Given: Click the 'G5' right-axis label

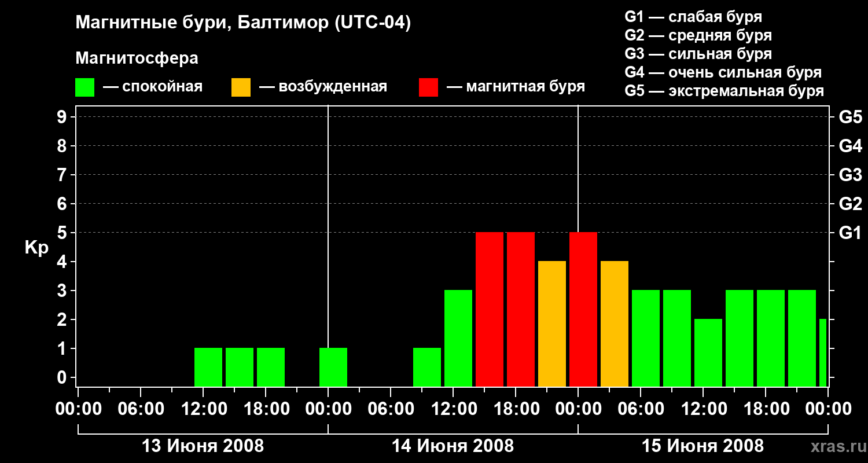Looking at the screenshot, I should pyautogui.click(x=850, y=117).
